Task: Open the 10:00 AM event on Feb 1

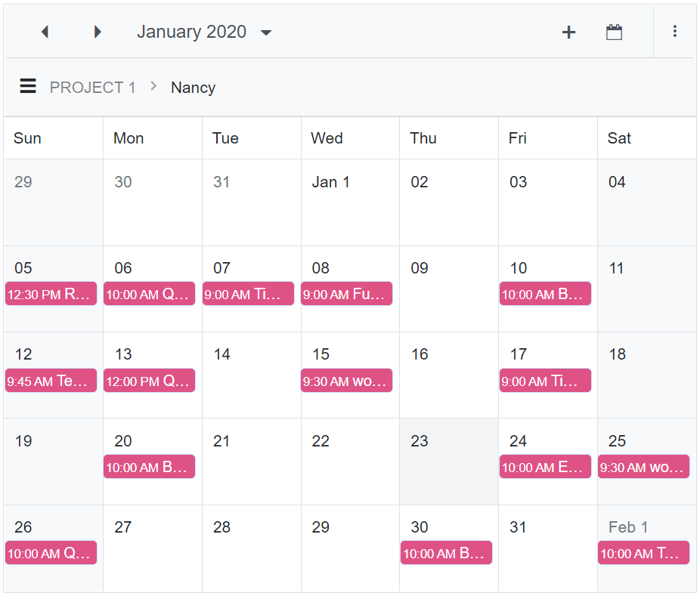Action: [x=643, y=553]
